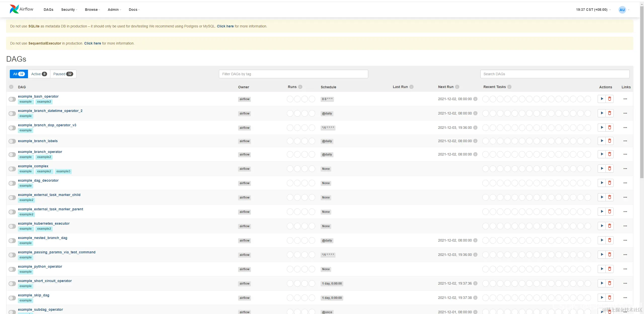Unpause the example_bash_operator DAG toggle
Screen dimensions: 644x314
click(x=12, y=99)
